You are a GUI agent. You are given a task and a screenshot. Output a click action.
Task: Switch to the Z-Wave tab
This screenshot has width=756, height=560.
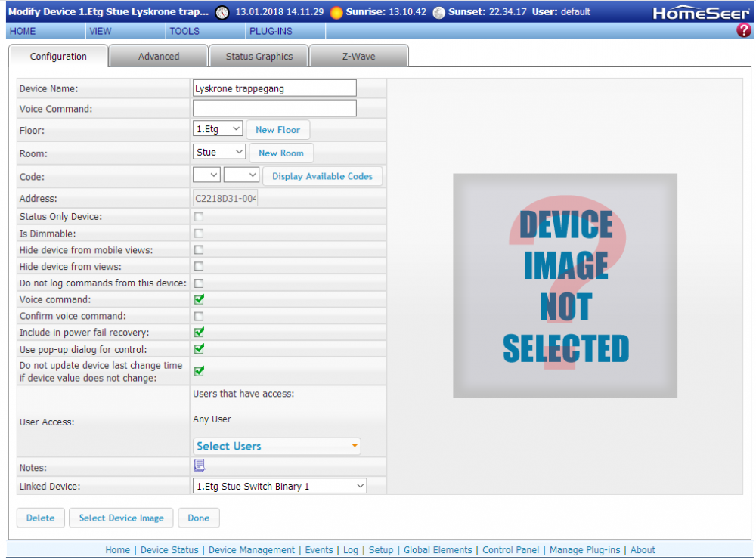click(358, 57)
